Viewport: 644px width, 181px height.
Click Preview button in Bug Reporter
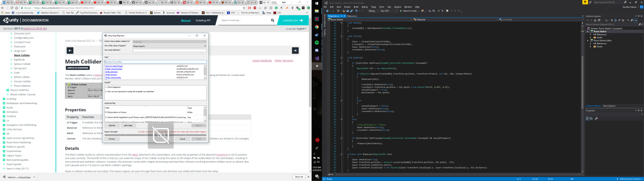pyautogui.click(x=112, y=138)
